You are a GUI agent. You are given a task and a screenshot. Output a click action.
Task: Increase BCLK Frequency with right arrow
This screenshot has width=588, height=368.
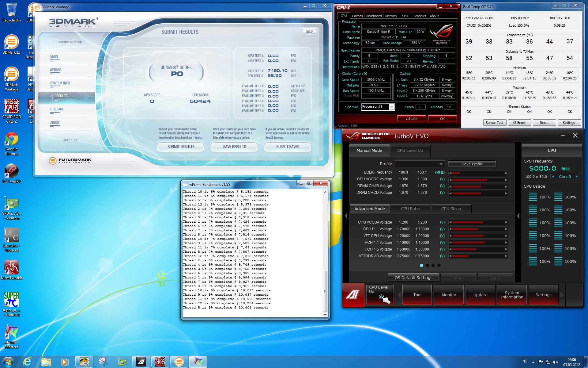pyautogui.click(x=506, y=173)
